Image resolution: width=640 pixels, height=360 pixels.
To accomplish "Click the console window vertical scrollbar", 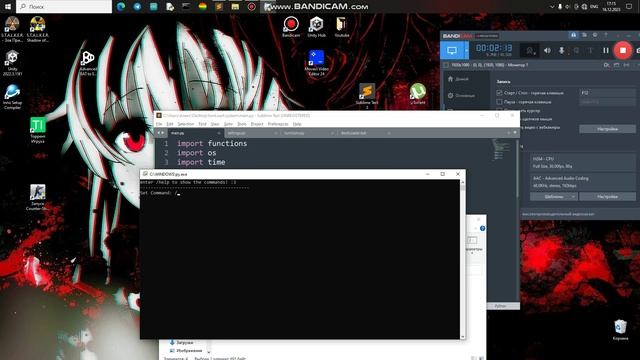I will 462,259.
